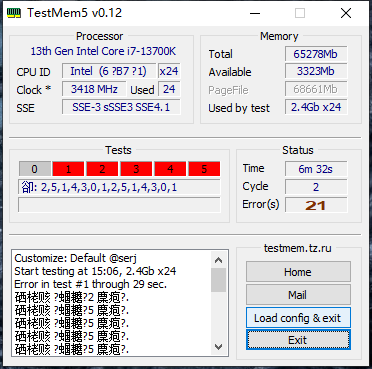372x369 pixels.
Task: Click log line Customize: Default @serj
Action: (x=76, y=258)
